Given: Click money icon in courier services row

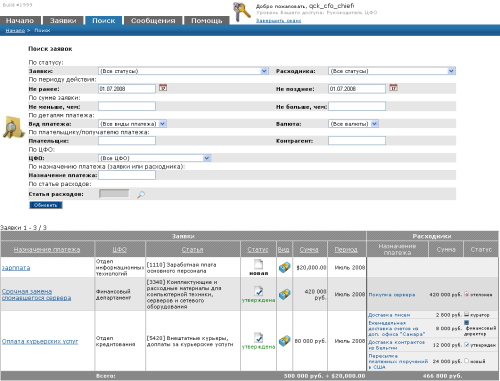Looking at the screenshot, I should tap(284, 341).
